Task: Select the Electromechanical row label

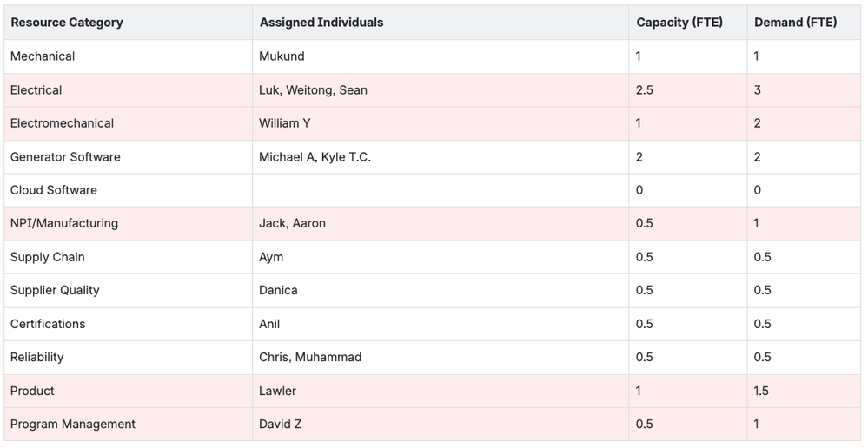Action: pos(62,123)
